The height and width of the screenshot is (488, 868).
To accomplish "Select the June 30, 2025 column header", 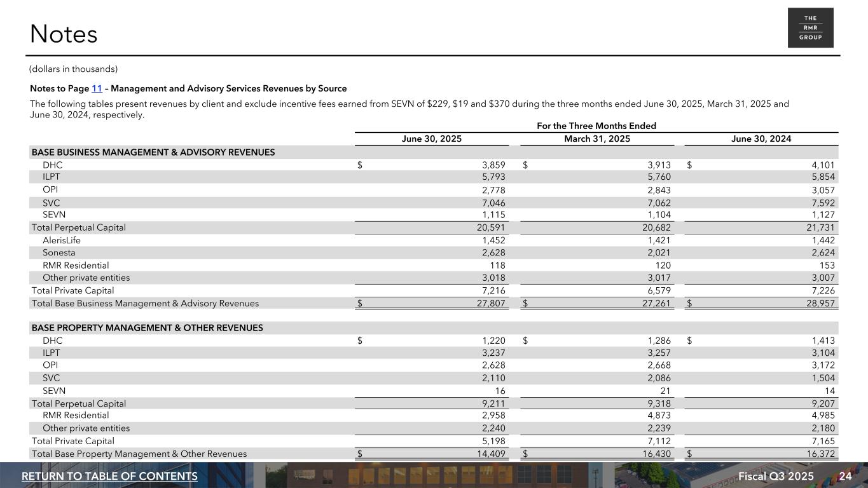I will pyautogui.click(x=432, y=139).
